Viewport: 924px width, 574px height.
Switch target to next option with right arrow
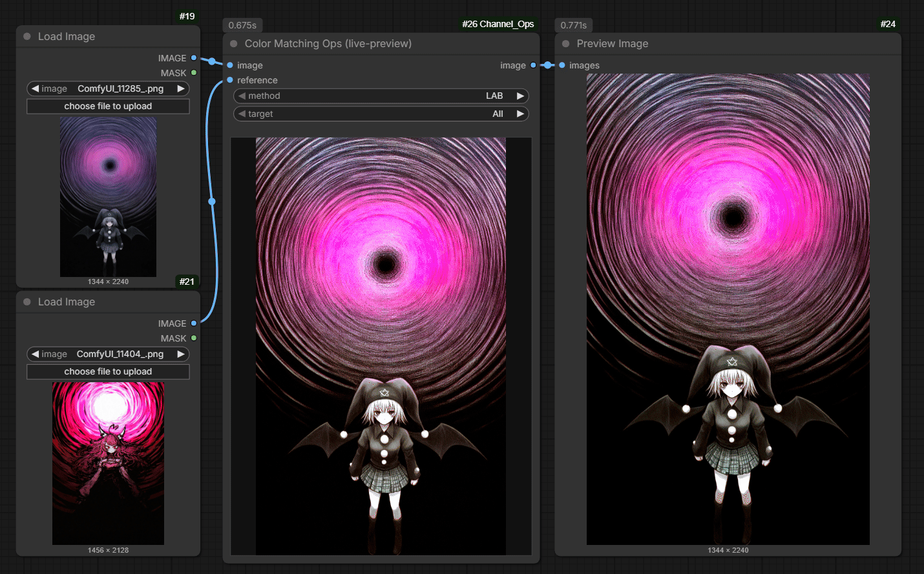(x=520, y=114)
